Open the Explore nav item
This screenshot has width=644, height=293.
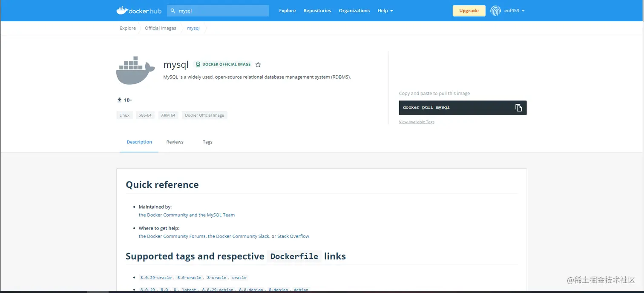point(287,11)
